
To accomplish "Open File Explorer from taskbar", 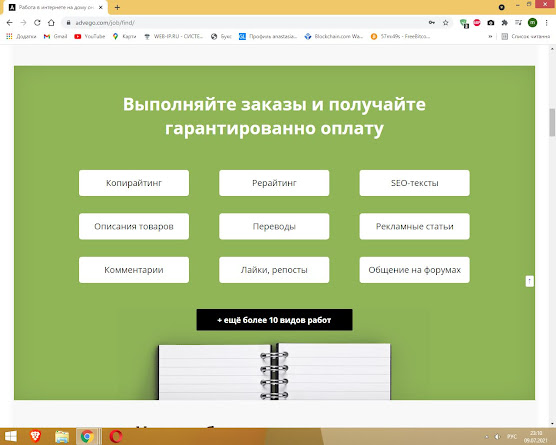I will click(x=62, y=436).
